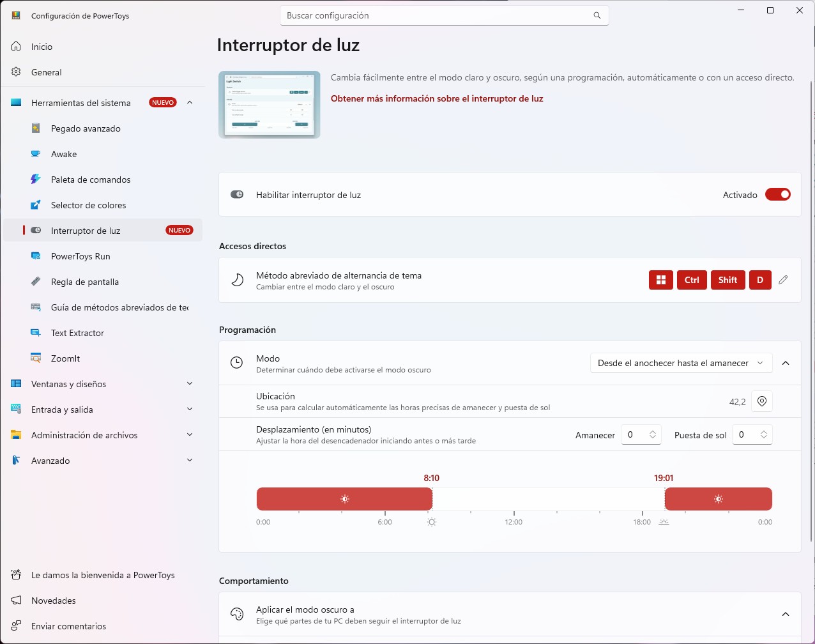Click the location pin button for Ubicación

click(x=762, y=401)
